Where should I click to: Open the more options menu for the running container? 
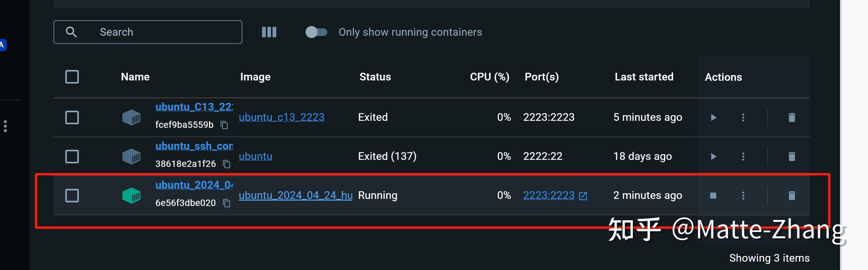[x=743, y=196]
